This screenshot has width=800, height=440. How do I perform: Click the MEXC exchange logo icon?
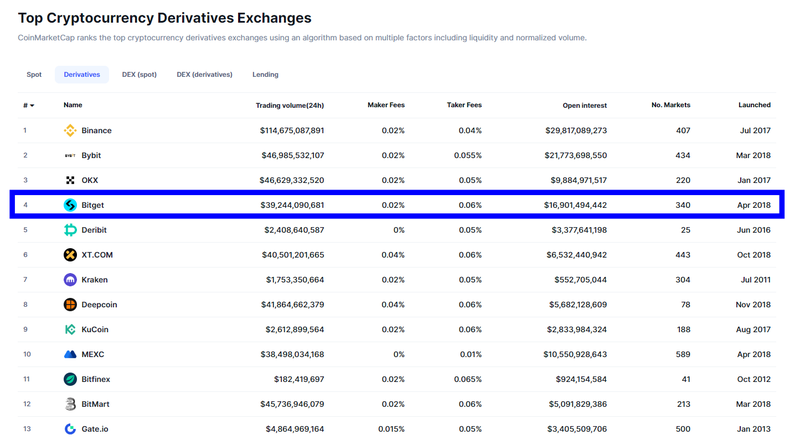pyautogui.click(x=70, y=354)
